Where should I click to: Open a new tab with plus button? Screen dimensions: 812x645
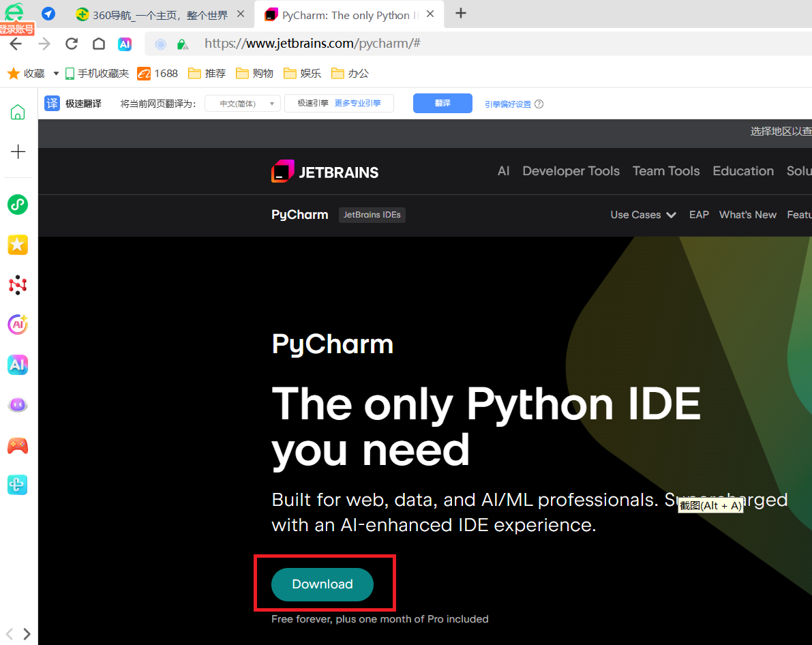click(461, 14)
